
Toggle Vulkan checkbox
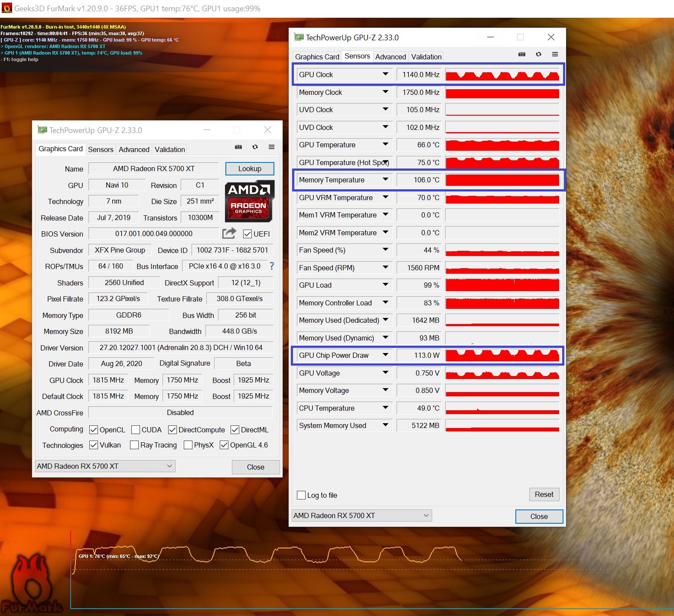coord(93,445)
